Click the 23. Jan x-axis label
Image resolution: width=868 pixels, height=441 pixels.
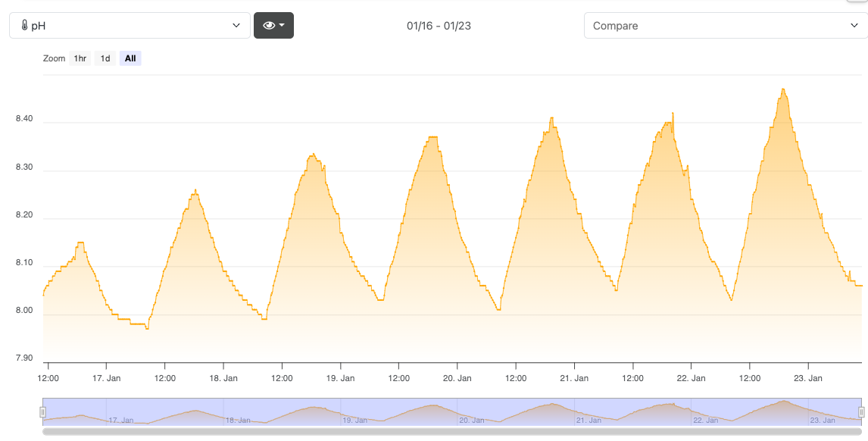pos(808,378)
